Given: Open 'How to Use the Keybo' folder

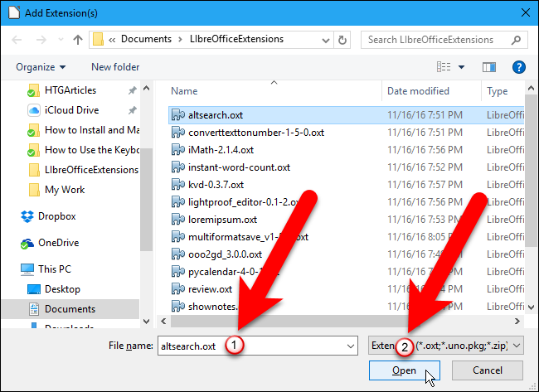Looking at the screenshot, I should 82,150.
